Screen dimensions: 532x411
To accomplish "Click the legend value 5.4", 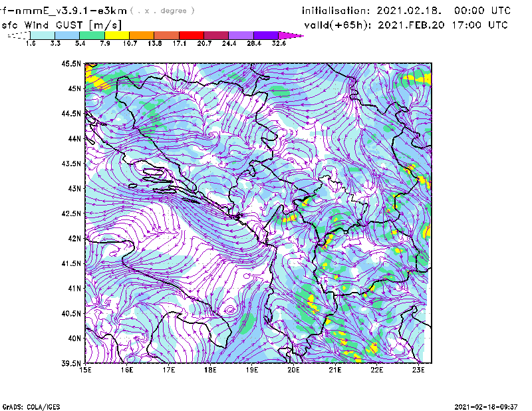I will [x=80, y=43].
